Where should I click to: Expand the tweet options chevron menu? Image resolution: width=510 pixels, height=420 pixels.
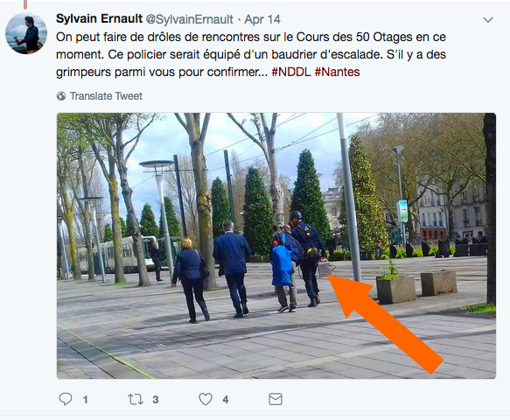tap(488, 20)
